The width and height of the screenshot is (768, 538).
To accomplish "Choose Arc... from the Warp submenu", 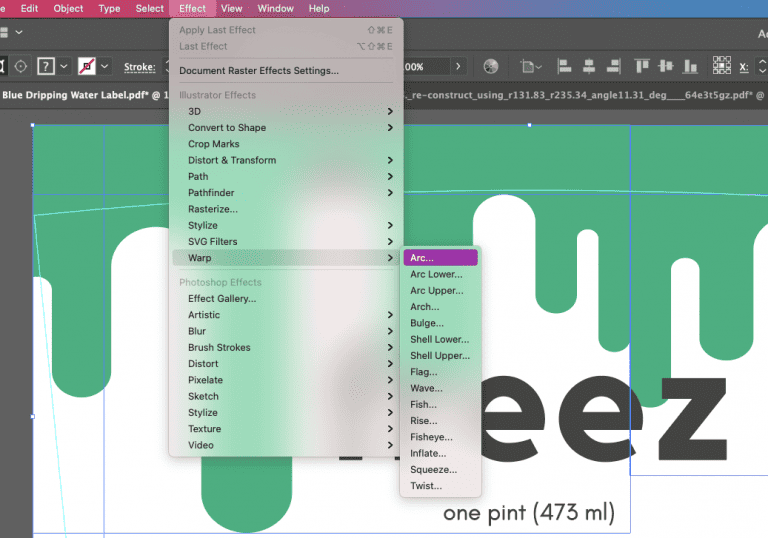I will [440, 258].
